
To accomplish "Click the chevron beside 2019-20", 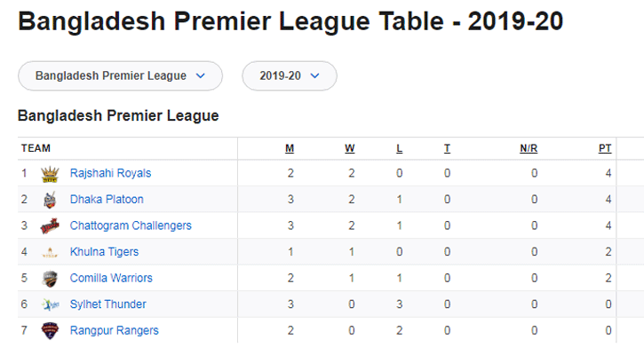I will pos(314,76).
